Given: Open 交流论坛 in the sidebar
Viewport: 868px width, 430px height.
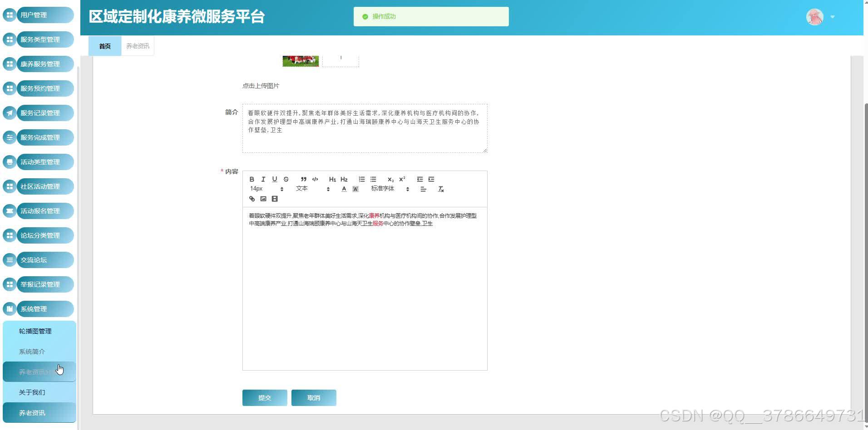Looking at the screenshot, I should click(39, 260).
